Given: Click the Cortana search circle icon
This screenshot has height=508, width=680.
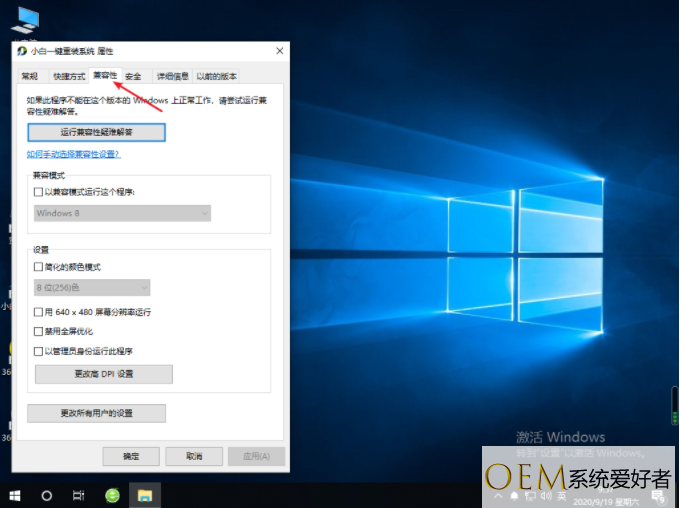Looking at the screenshot, I should [x=46, y=495].
